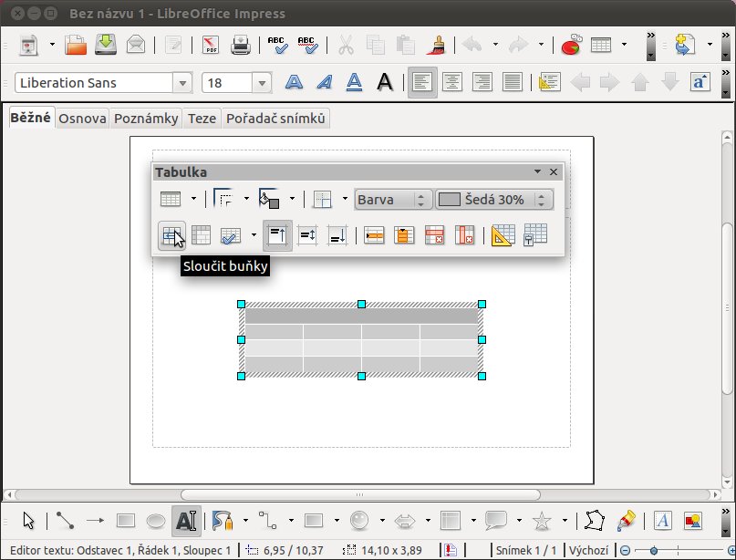Toggle AutoSpellcheck with red wavy underline icon
This screenshot has width=736, height=560.
(x=308, y=45)
